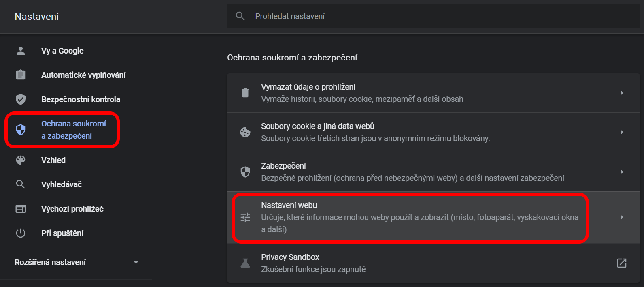Click the Prohledat nastavení search field
The height and width of the screenshot is (287, 644).
[x=434, y=16]
